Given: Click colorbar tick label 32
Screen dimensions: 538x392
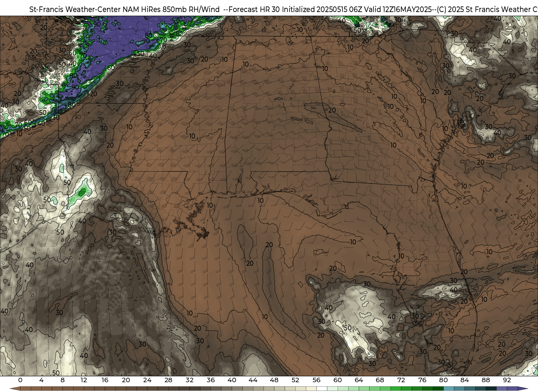Looking at the screenshot, I should [189, 380].
